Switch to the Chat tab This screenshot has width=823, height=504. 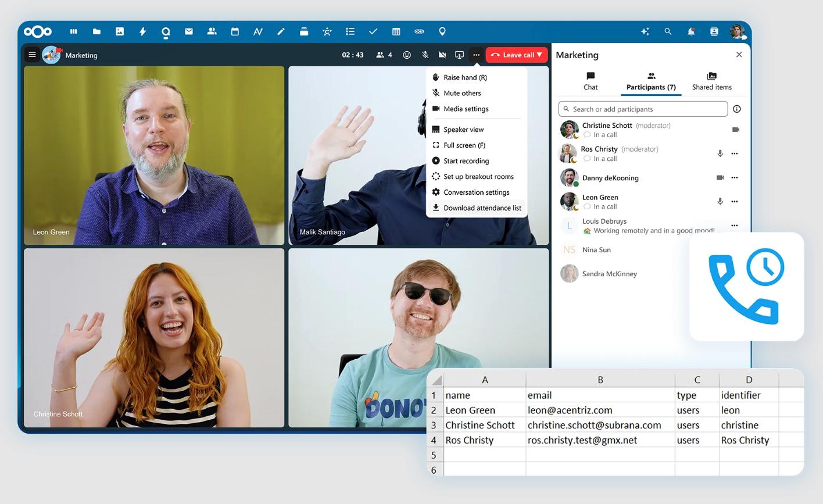[590, 81]
